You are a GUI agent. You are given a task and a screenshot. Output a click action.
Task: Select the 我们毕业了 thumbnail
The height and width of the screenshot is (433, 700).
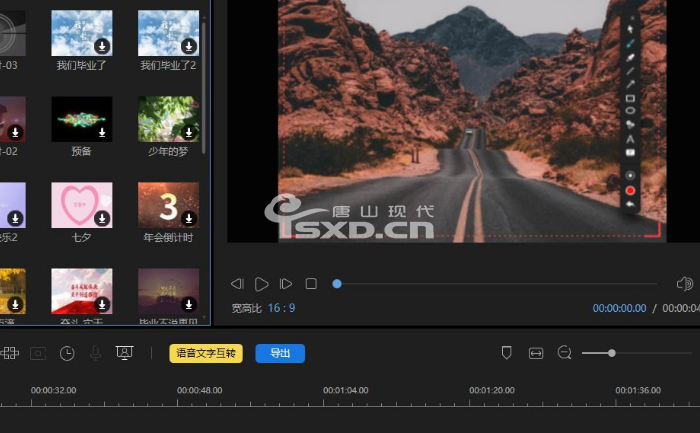point(82,33)
